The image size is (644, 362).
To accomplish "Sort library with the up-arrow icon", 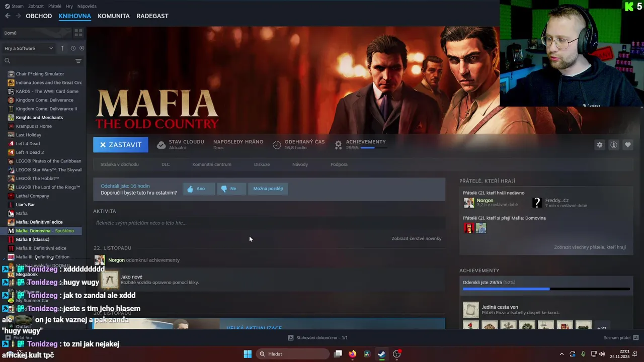I will tap(62, 48).
